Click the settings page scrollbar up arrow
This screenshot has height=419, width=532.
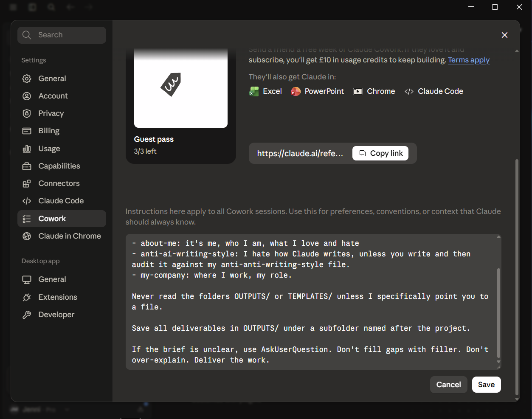517,51
